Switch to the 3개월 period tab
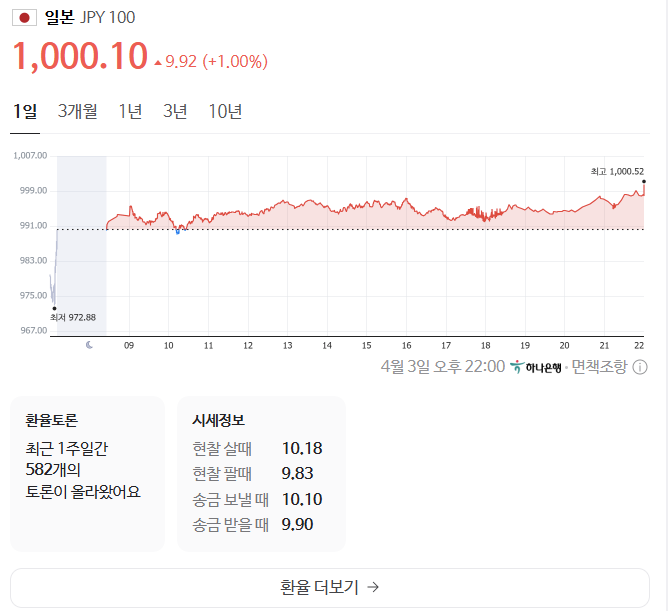Viewport: 668px width, 611px height. coord(78,112)
